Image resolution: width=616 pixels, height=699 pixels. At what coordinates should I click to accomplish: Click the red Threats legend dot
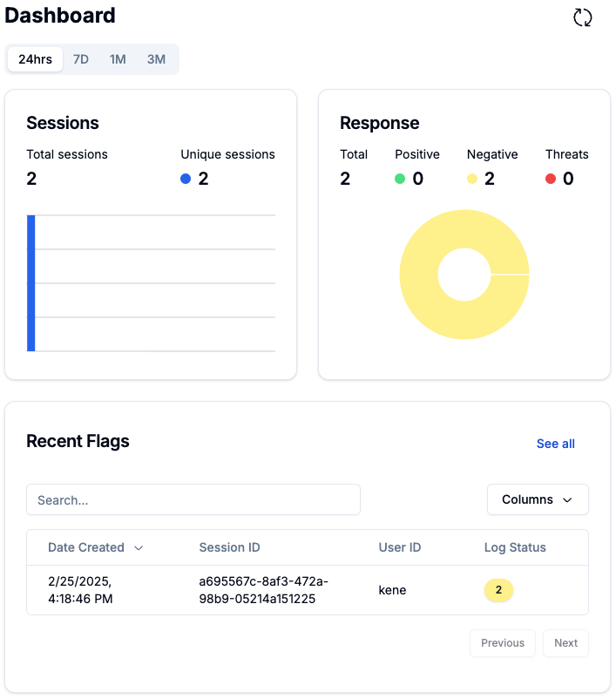point(551,179)
